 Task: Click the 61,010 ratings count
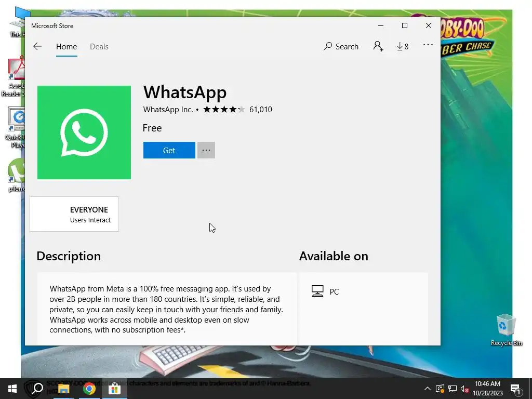click(261, 110)
